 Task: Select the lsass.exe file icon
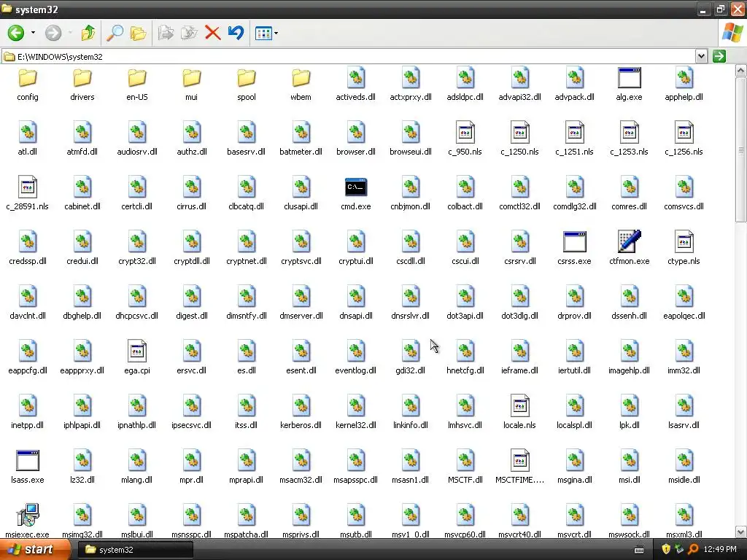[x=28, y=461]
